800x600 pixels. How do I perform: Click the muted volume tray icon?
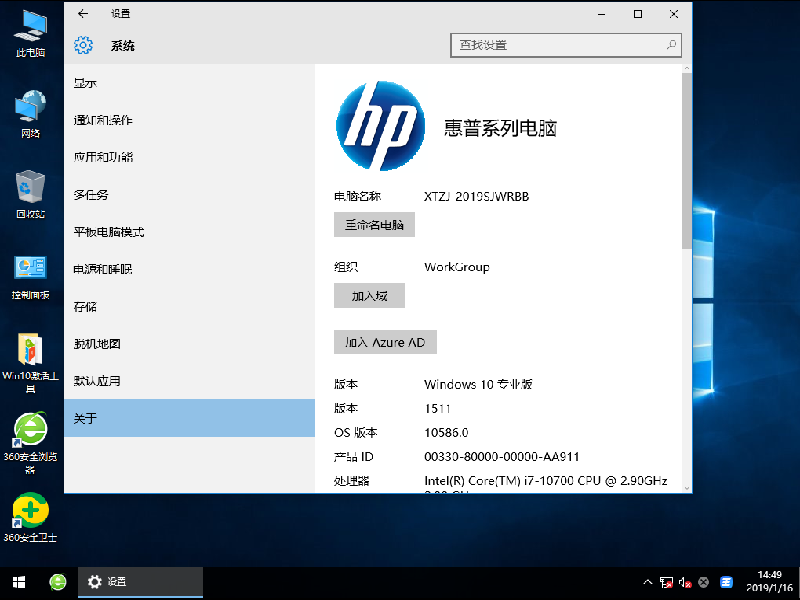[685, 582]
